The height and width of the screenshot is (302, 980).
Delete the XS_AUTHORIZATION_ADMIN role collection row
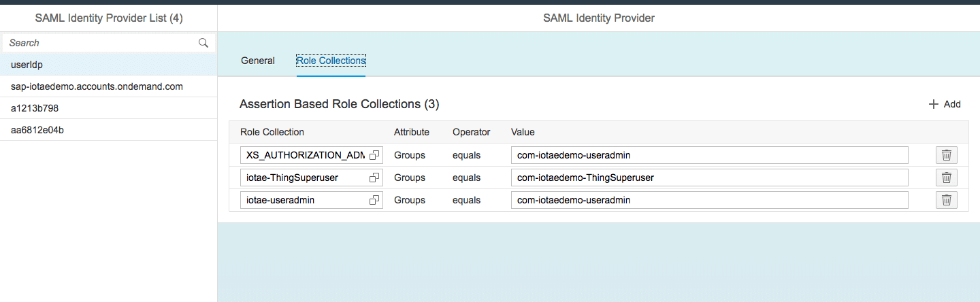pos(946,155)
